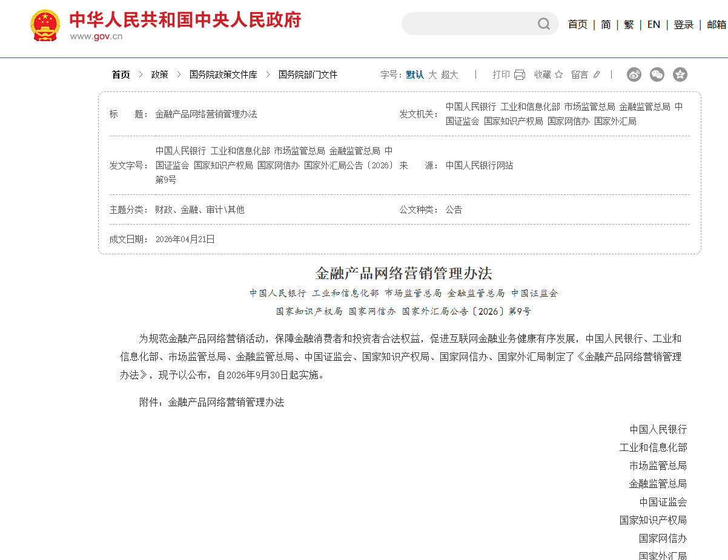This screenshot has height=560, width=728.
Task: Click the 成文日期 label
Action: pyautogui.click(x=129, y=239)
